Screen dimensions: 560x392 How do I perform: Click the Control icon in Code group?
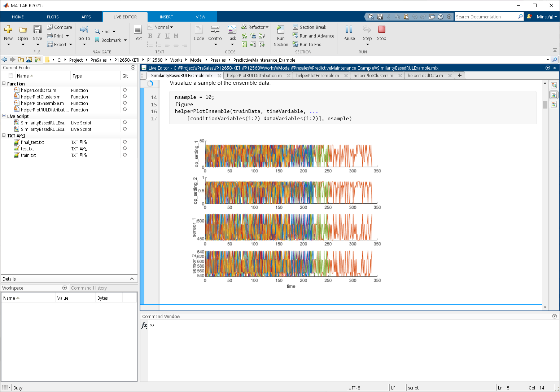click(215, 30)
